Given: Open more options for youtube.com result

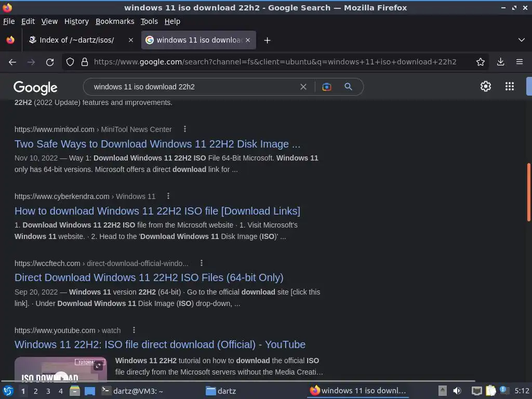Looking at the screenshot, I should click(x=134, y=330).
